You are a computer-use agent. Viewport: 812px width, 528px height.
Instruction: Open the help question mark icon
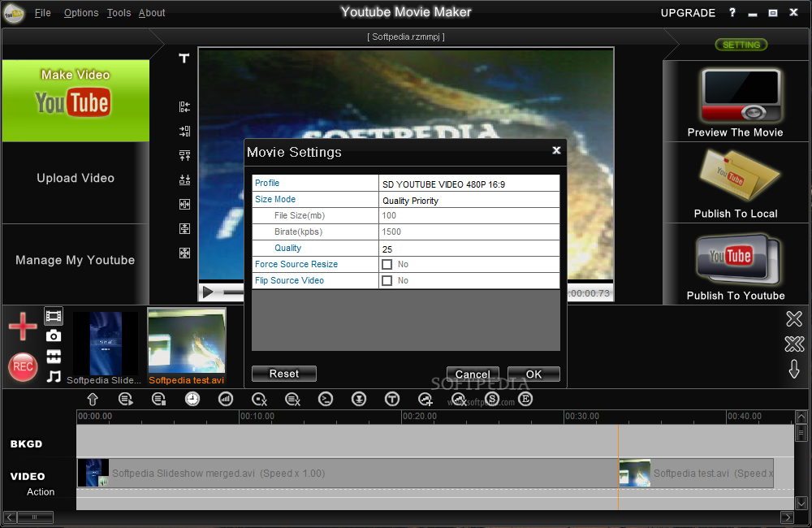point(732,12)
